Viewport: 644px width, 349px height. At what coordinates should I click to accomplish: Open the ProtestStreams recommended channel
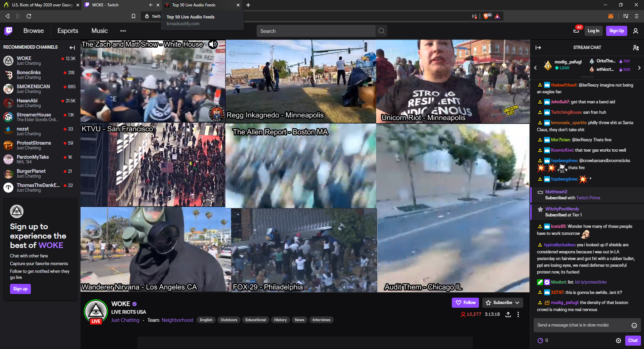pos(40,145)
